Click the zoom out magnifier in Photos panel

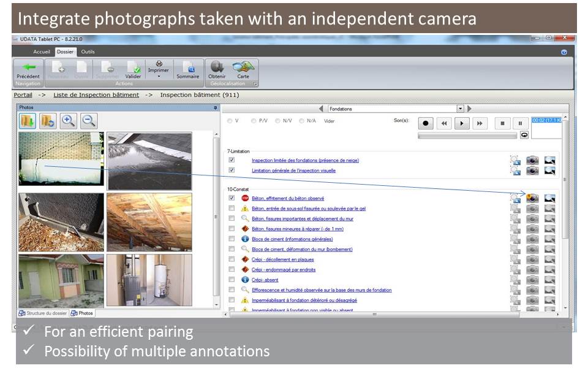pyautogui.click(x=88, y=121)
